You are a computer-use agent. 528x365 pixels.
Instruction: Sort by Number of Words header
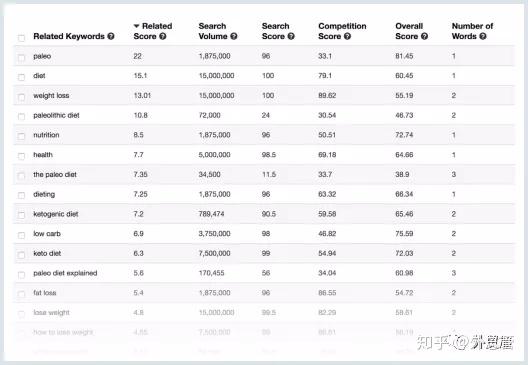click(x=472, y=31)
